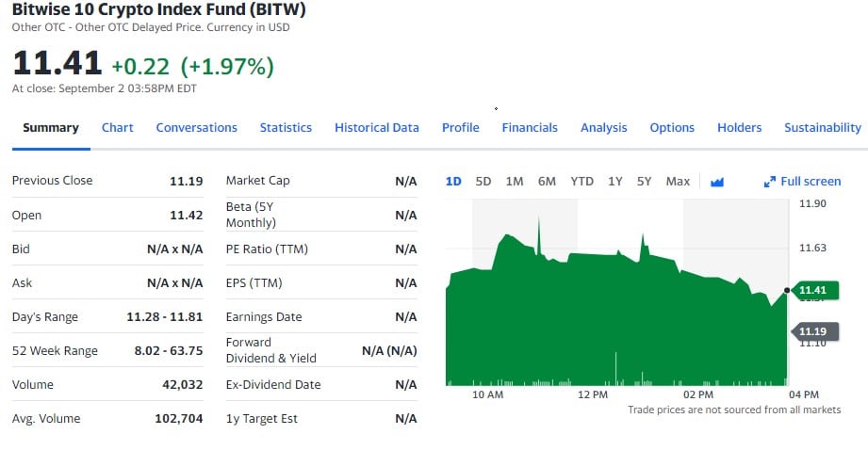Image resolution: width=868 pixels, height=450 pixels.
Task: Click the 52 Week Range value 8.02 - 63.75
Action: click(x=169, y=350)
